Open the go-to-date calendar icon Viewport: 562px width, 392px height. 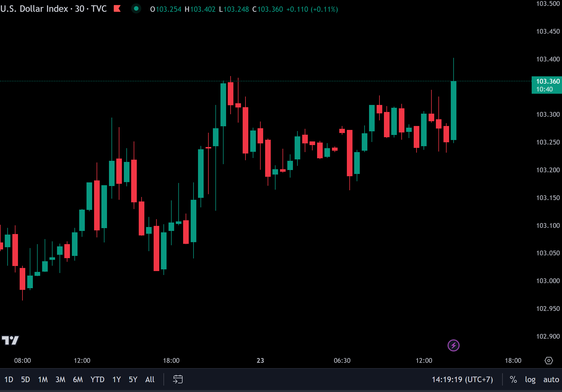(178, 379)
